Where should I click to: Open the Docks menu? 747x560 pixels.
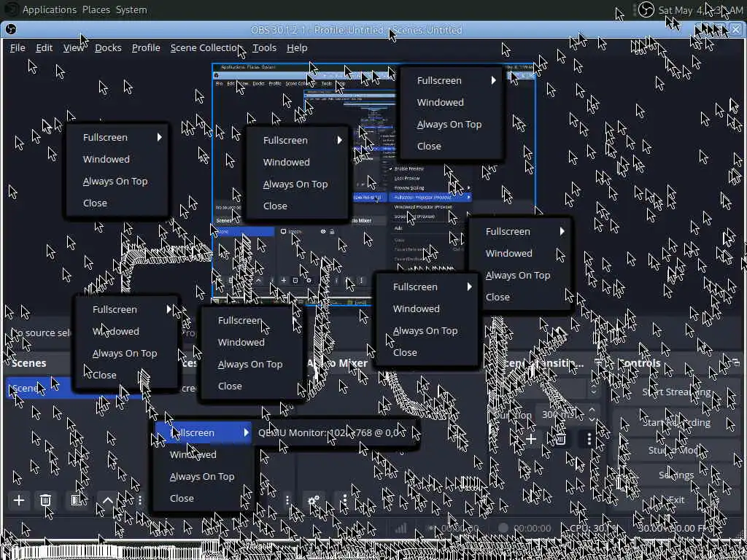(108, 47)
